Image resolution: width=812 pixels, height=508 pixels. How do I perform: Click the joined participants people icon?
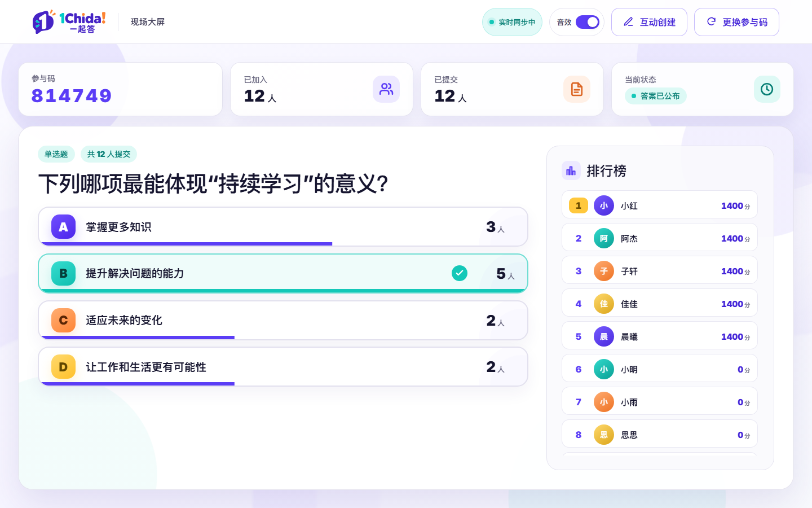[x=386, y=89]
